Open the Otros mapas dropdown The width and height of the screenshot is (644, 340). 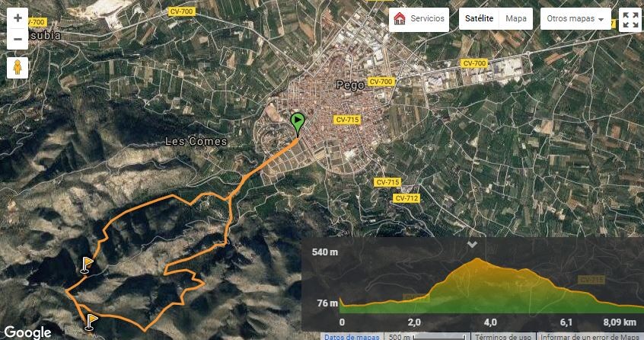[x=575, y=19]
